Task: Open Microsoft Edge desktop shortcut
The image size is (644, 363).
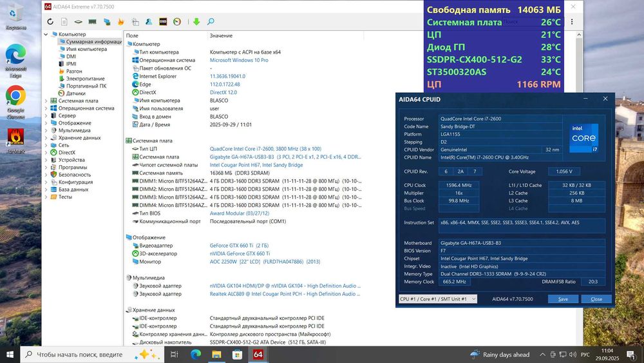Action: pos(15,61)
